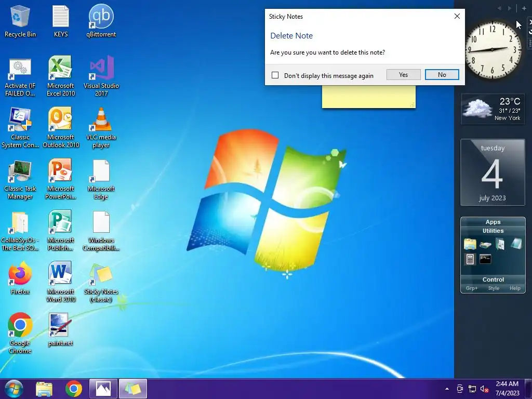Screen dimensions: 532x399
Task: Open the taskbar clock showing 2:44 AM
Action: click(x=507, y=389)
